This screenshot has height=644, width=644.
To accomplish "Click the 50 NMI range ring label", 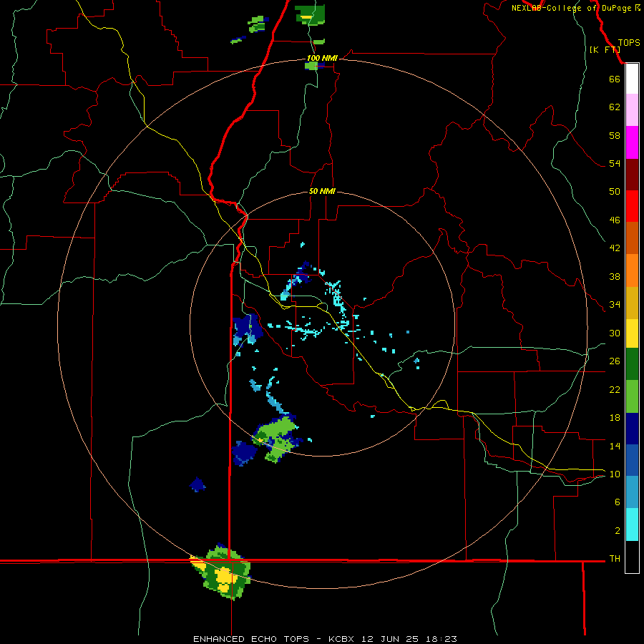I will pos(322,191).
